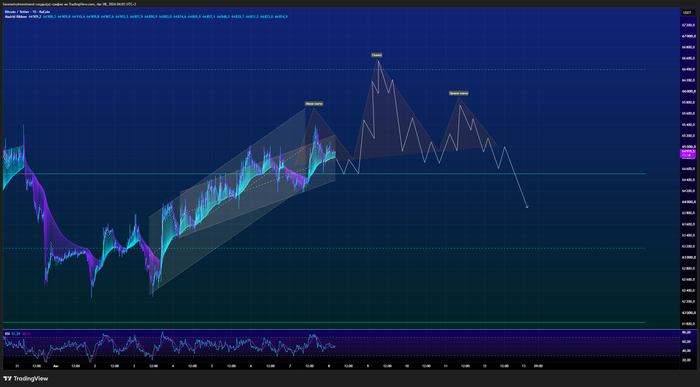This screenshot has width=700, height=387.
Task: Click the projected arrow endpoint of forecast line
Action: (527, 207)
